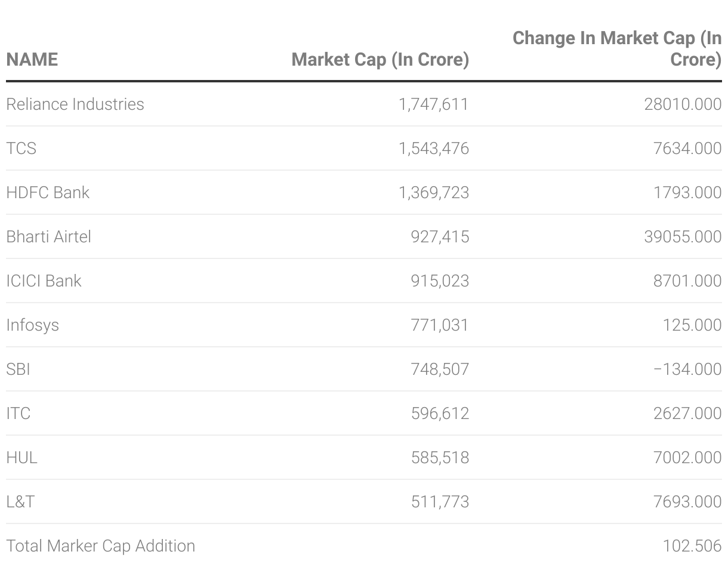
Task: Click Bharti Airtel change value 39055.000
Action: point(683,236)
